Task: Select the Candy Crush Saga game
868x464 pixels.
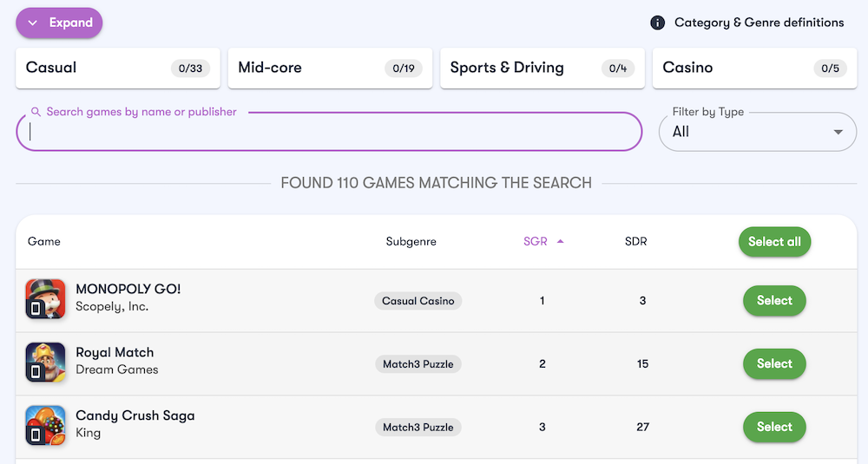Action: (x=774, y=427)
